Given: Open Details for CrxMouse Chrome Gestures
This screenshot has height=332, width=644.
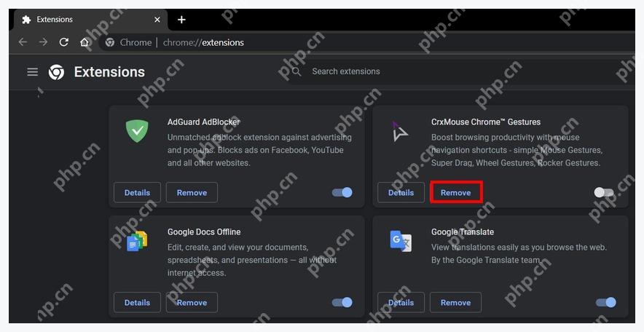Looking at the screenshot, I should (x=401, y=192).
